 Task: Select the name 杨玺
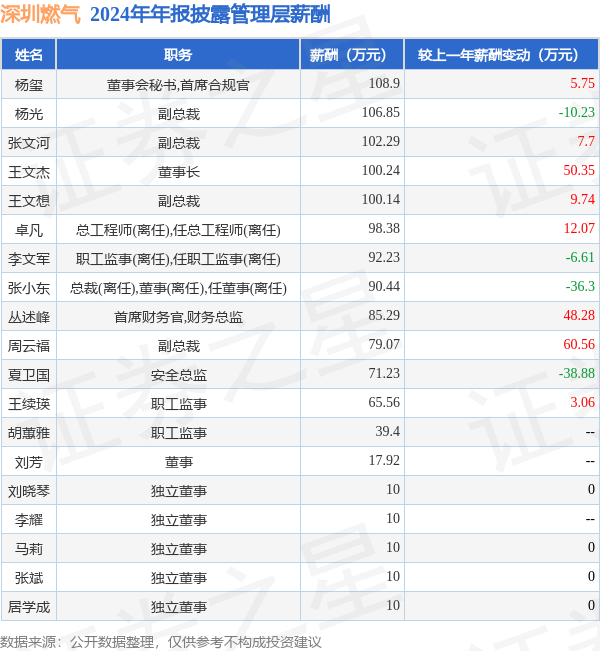[x=29, y=85]
